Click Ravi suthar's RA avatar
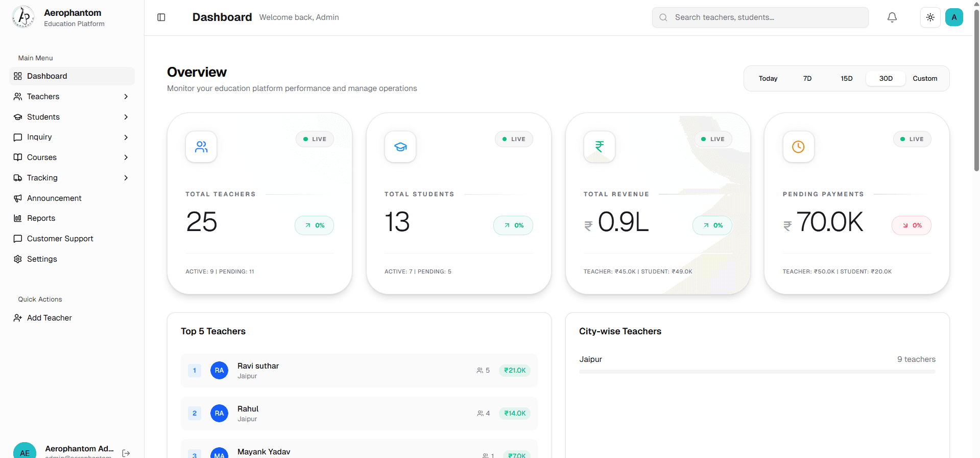This screenshot has width=980, height=458. (x=219, y=371)
